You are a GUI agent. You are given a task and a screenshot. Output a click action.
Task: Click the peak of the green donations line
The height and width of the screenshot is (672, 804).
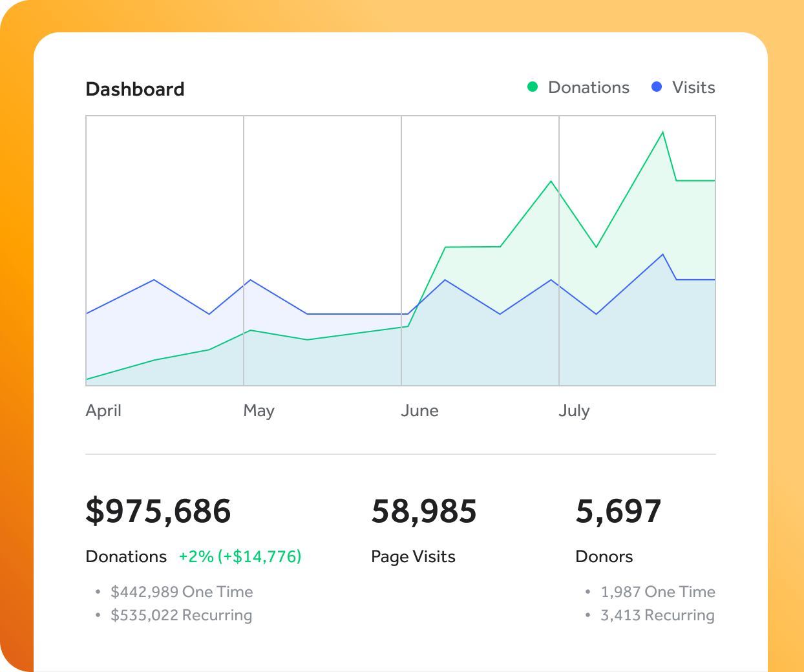pyautogui.click(x=663, y=131)
